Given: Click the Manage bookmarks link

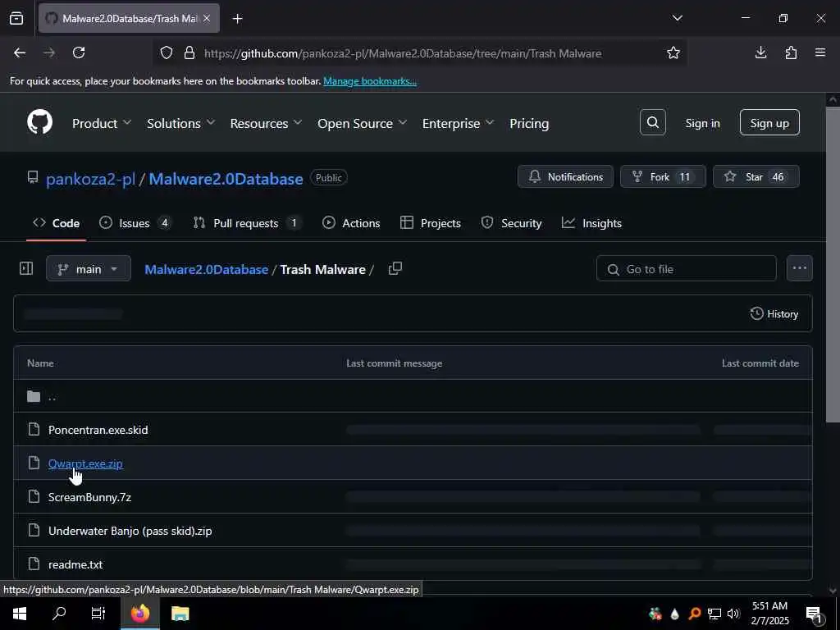Looking at the screenshot, I should point(370,81).
